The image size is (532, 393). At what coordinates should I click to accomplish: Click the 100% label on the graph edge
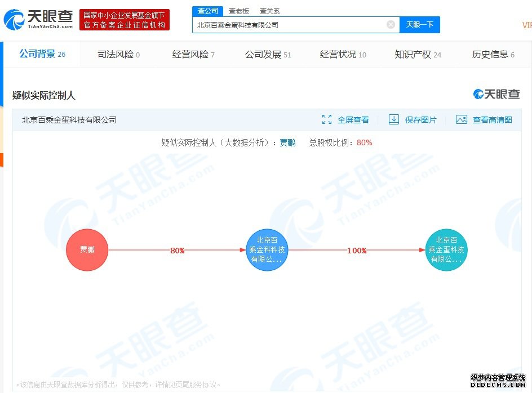[357, 251]
